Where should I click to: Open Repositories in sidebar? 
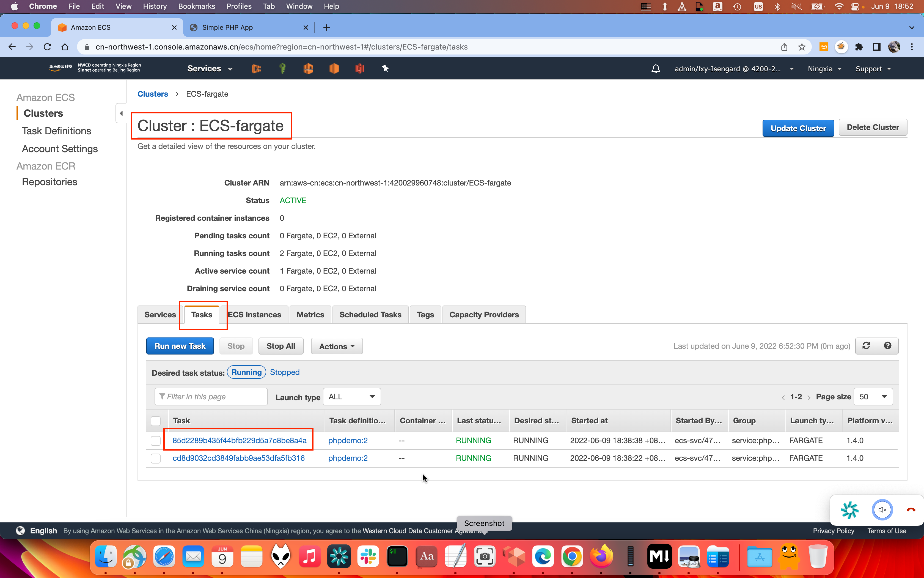tap(50, 182)
